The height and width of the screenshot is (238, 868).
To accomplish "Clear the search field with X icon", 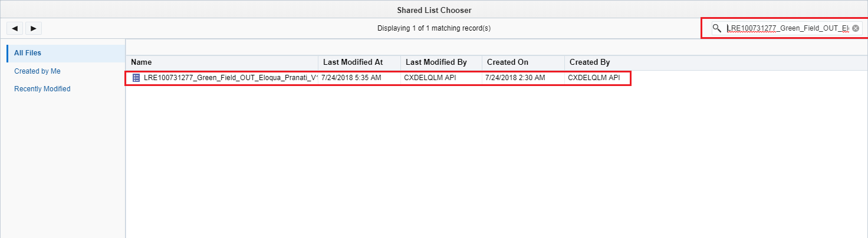I will point(856,28).
